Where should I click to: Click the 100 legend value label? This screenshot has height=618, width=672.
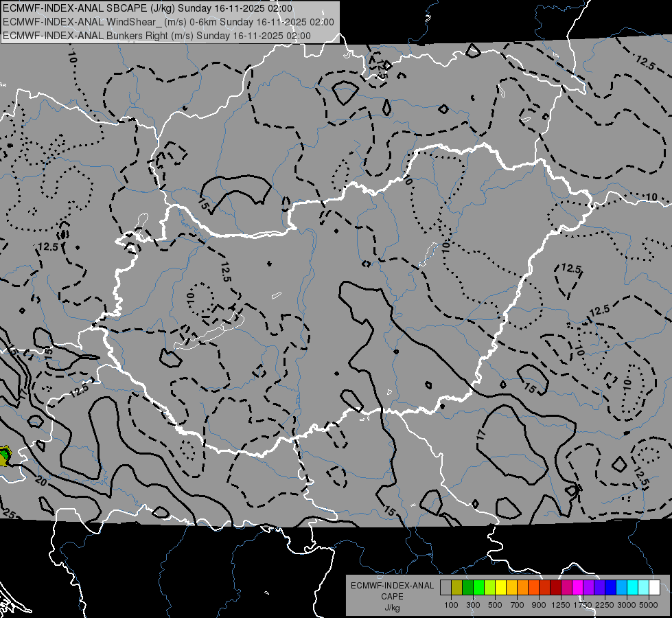(x=451, y=605)
